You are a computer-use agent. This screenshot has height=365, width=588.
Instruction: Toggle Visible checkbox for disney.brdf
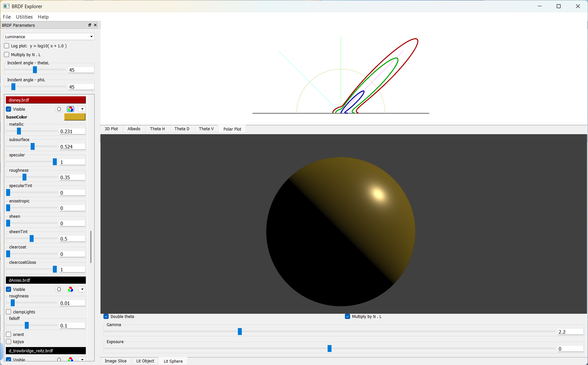coord(8,109)
